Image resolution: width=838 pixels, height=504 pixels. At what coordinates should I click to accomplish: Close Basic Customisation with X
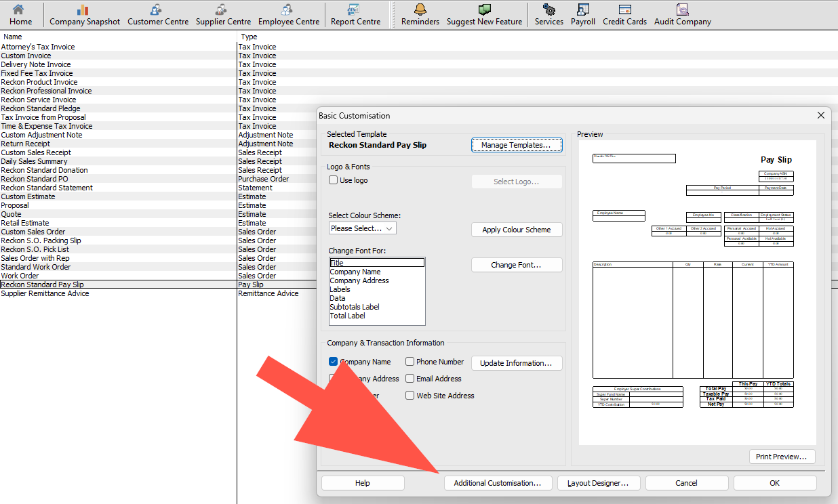coord(821,116)
